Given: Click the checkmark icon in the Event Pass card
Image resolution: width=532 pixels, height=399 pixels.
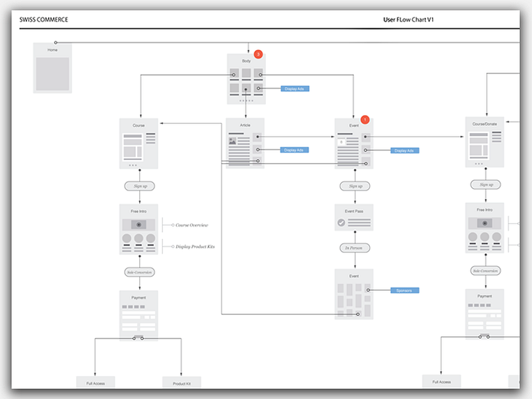Looking at the screenshot, I should coord(342,222).
